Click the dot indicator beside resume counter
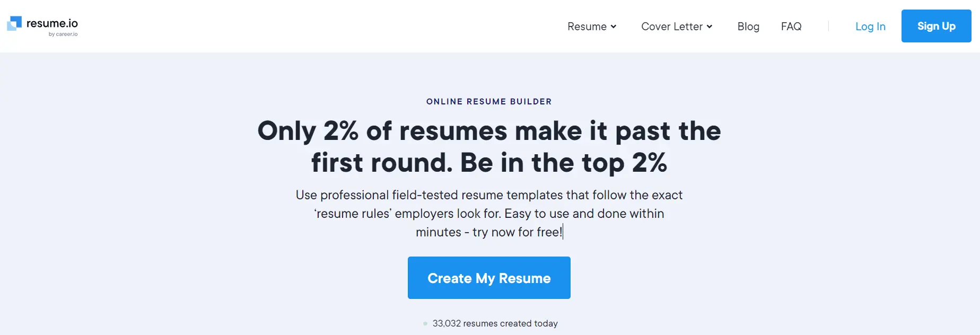980x335 pixels. (x=425, y=323)
